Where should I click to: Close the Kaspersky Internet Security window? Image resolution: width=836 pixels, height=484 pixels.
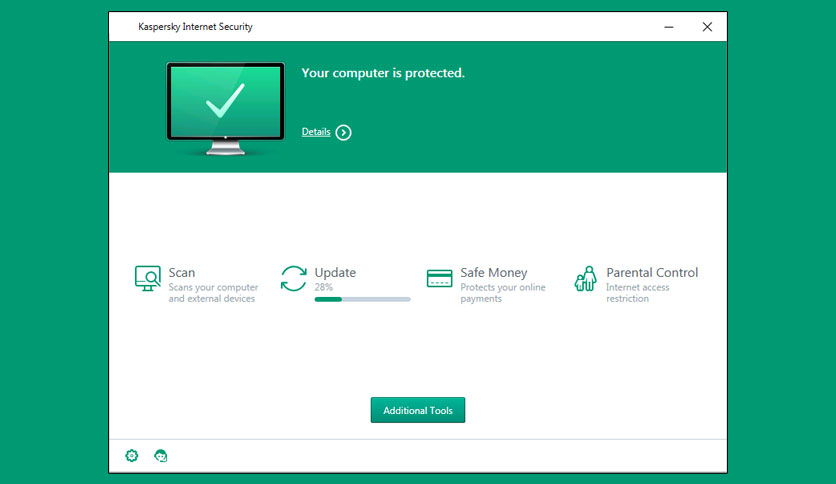[707, 27]
